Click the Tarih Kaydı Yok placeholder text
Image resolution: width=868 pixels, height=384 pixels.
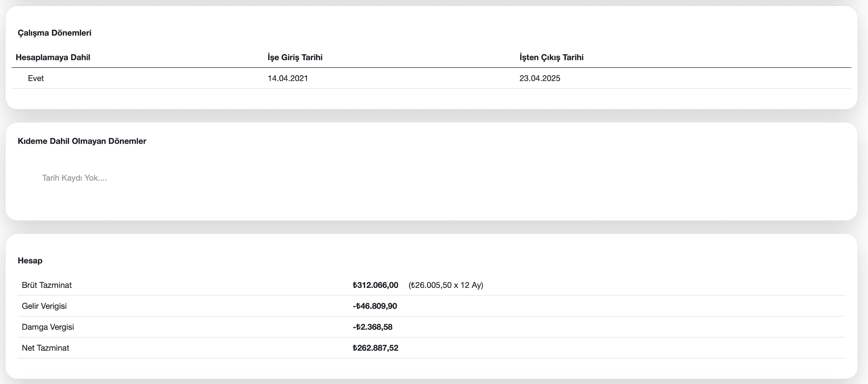coord(74,178)
